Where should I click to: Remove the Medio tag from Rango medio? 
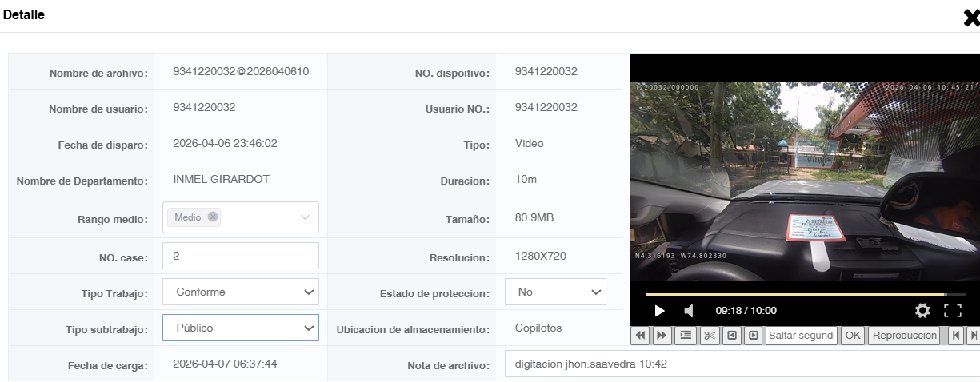212,217
